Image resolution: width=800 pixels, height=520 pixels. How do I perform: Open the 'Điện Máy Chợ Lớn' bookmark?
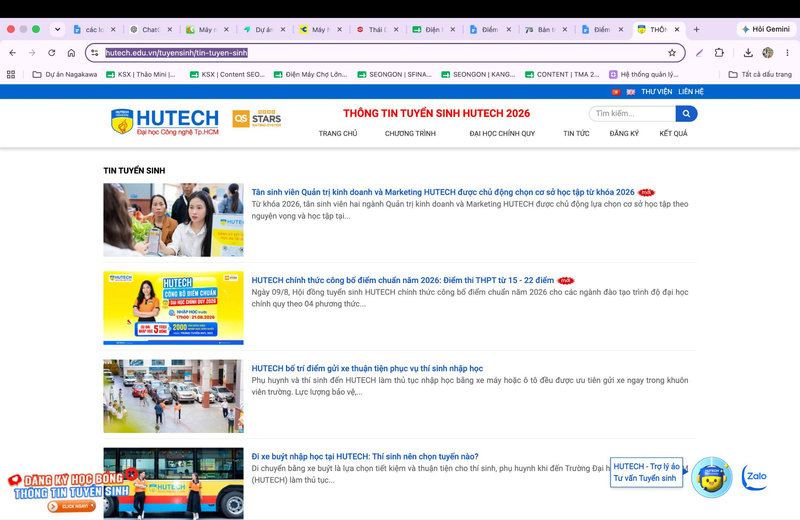pos(310,75)
